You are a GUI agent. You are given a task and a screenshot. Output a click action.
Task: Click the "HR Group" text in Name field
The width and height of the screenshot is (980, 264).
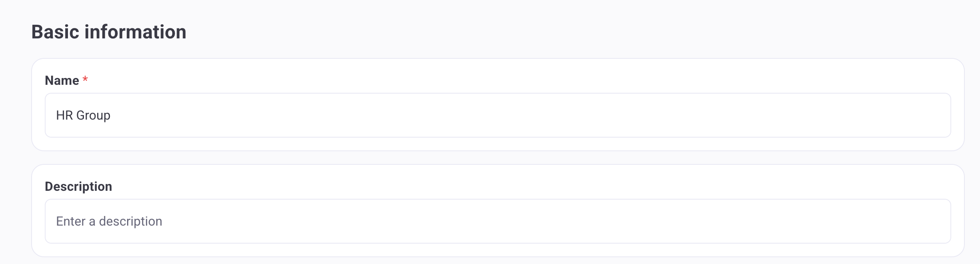click(x=83, y=115)
